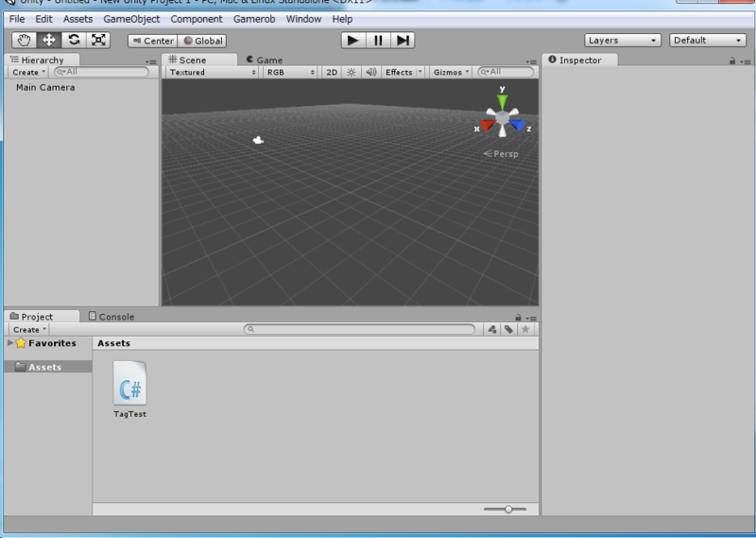Open the Gizmos dropdown
Viewport: 756px width, 538px height.
(451, 72)
